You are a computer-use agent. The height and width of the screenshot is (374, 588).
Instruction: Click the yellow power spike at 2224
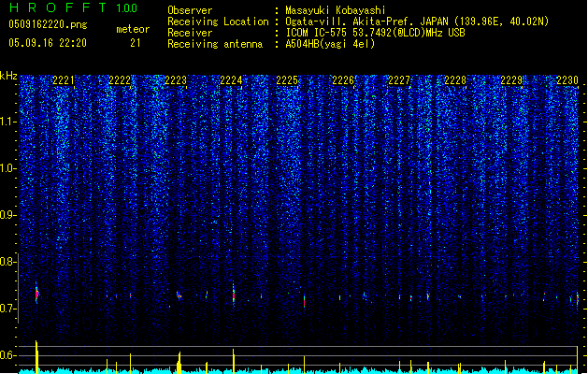(234, 361)
